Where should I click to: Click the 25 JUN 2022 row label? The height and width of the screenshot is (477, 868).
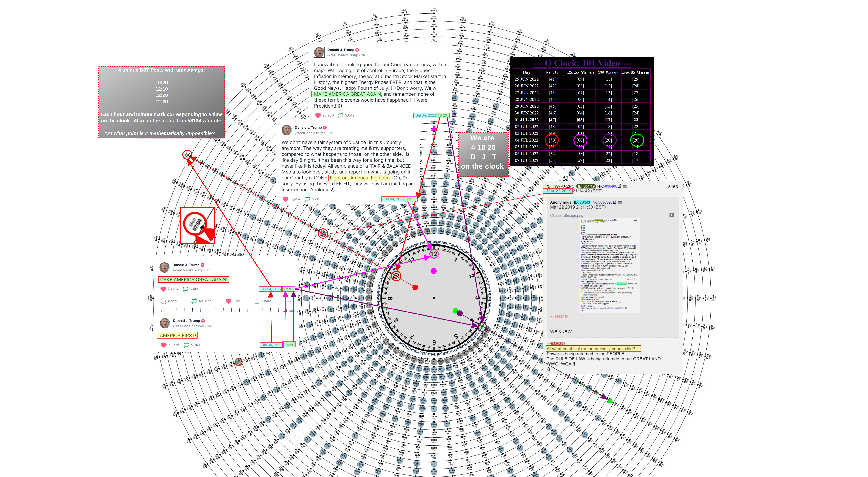click(x=527, y=79)
